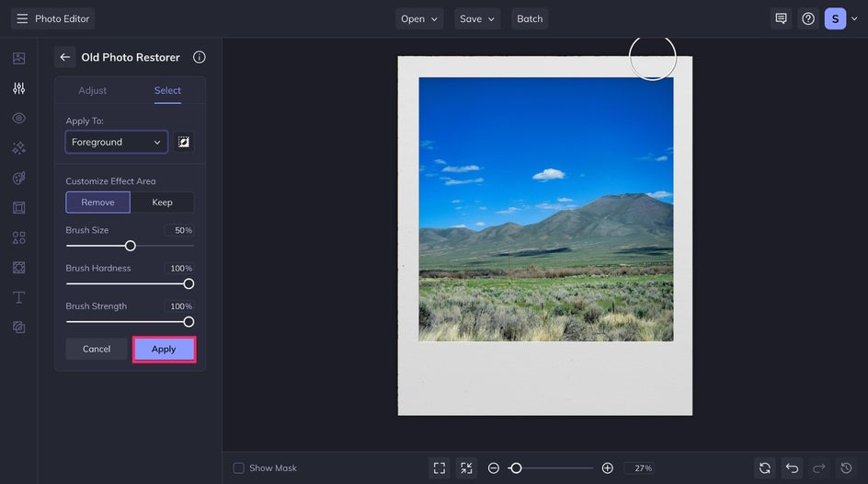Click the shrink to actual size icon
The height and width of the screenshot is (484, 868).
pos(467,468)
